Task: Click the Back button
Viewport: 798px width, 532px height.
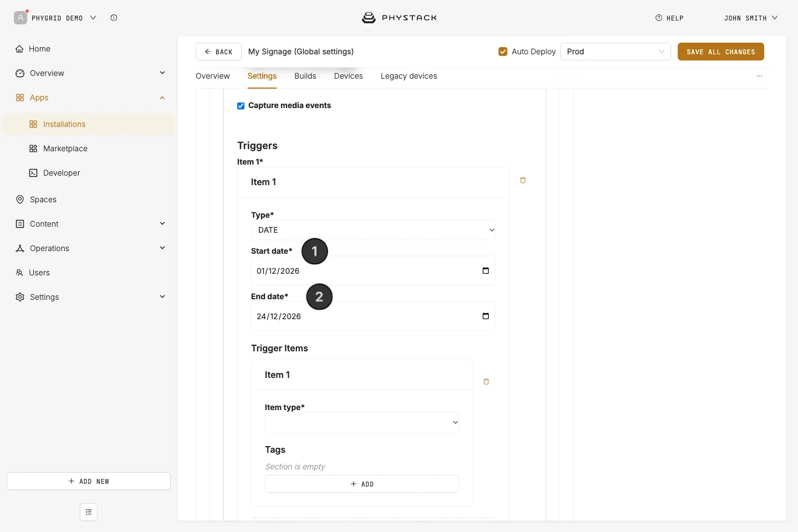Action: click(x=218, y=52)
